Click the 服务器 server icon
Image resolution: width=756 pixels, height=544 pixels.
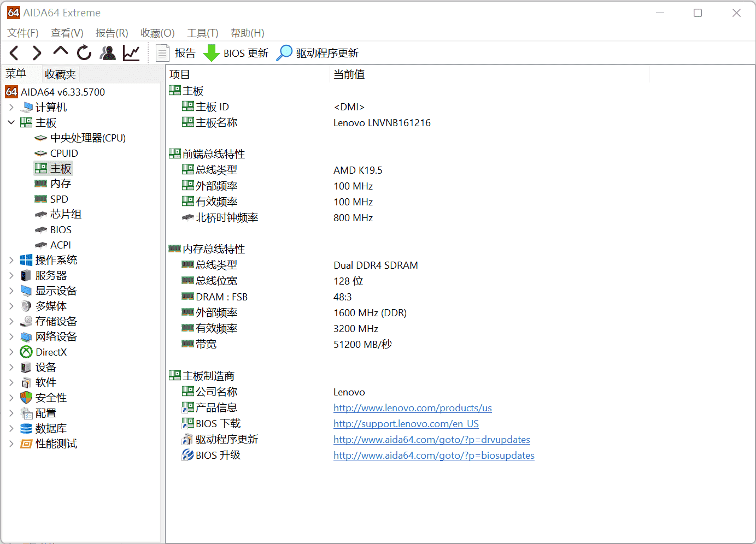click(26, 275)
